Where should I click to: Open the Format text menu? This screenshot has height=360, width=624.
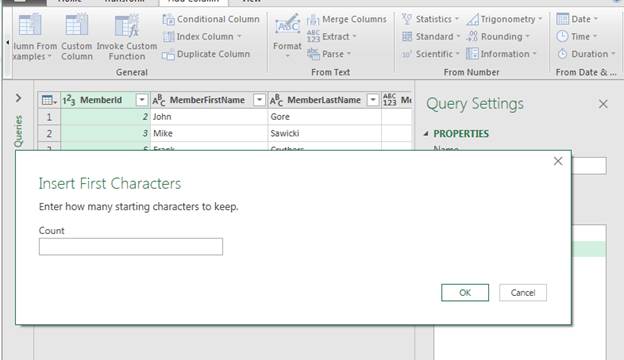click(287, 37)
